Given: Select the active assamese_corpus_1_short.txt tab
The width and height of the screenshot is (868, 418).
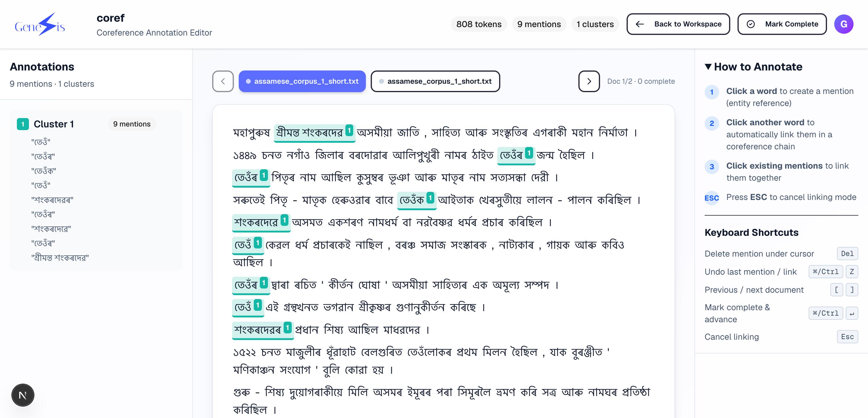Looking at the screenshot, I should click(x=302, y=81).
